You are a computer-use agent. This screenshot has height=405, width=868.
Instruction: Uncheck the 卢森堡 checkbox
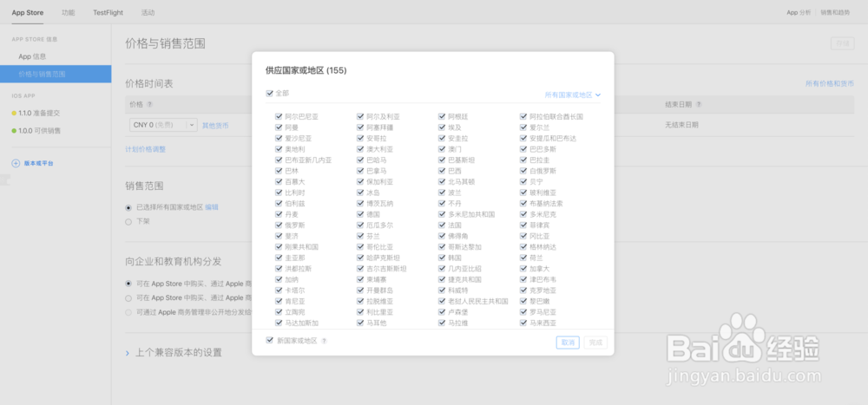442,312
